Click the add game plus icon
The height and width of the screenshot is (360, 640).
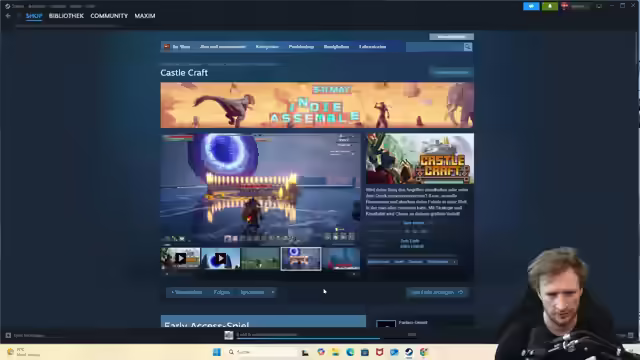8,336
